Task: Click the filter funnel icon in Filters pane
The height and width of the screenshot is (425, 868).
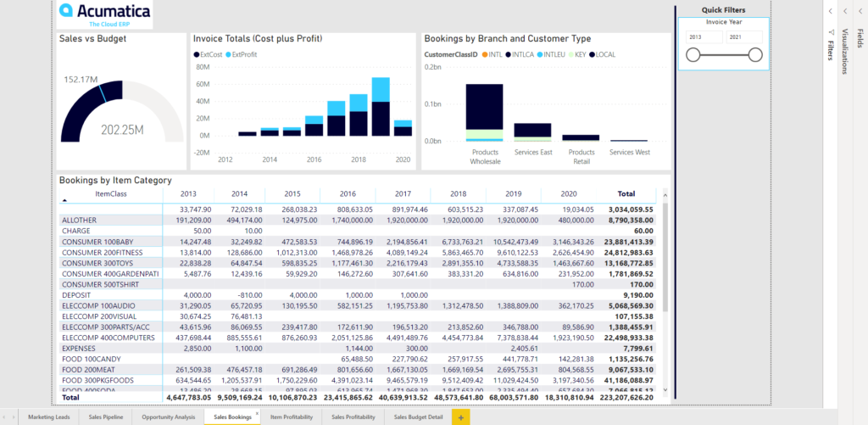Action: coord(831,33)
